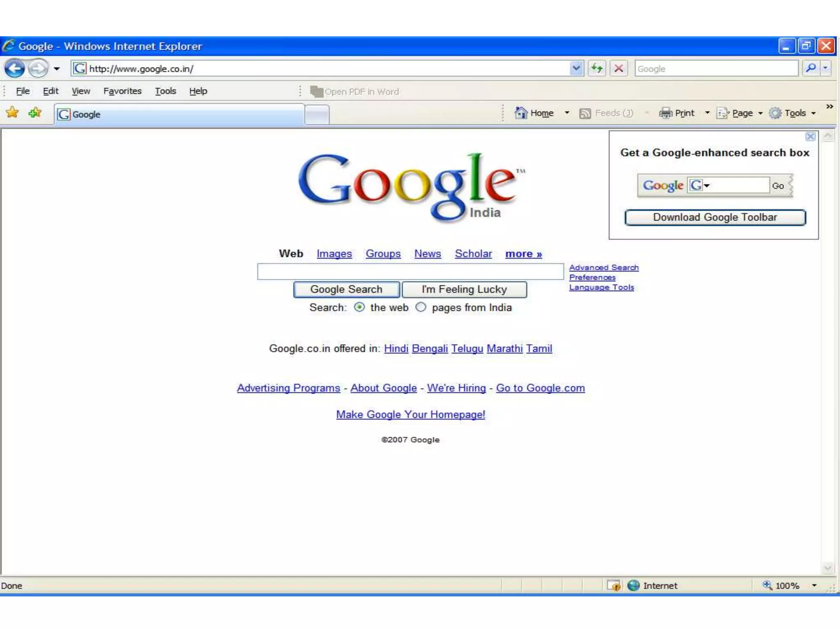Open the Favorites menu
The image size is (840, 630).
(122, 91)
